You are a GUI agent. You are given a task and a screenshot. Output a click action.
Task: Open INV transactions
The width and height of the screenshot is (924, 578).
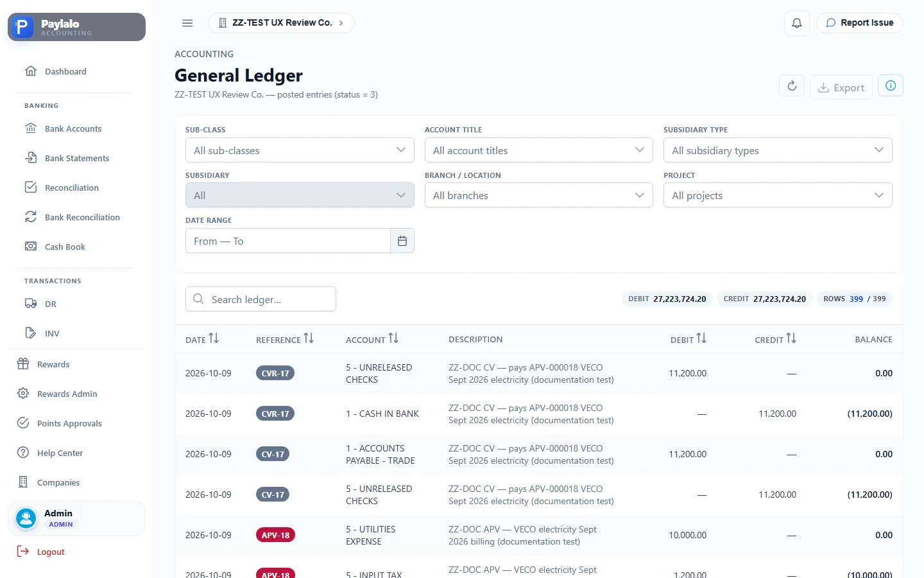[42, 333]
